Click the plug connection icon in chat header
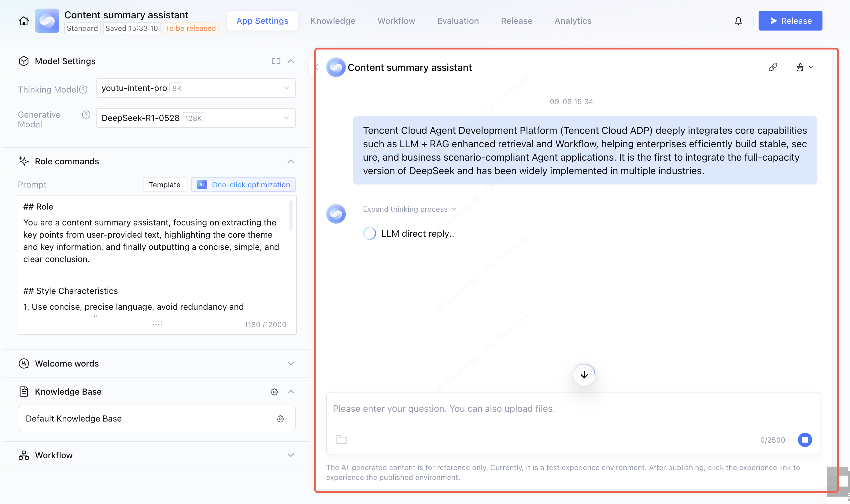Image resolution: width=850 pixels, height=504 pixels. [x=773, y=67]
